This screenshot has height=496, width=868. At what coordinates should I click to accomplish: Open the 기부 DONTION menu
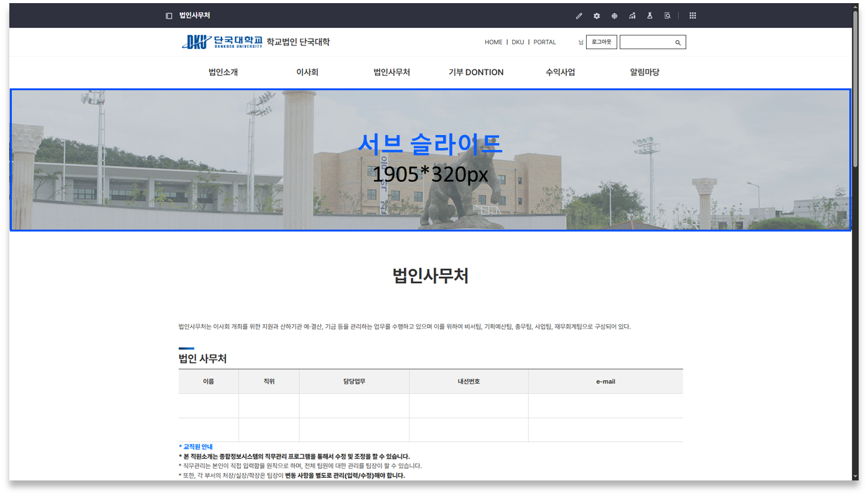click(x=476, y=72)
